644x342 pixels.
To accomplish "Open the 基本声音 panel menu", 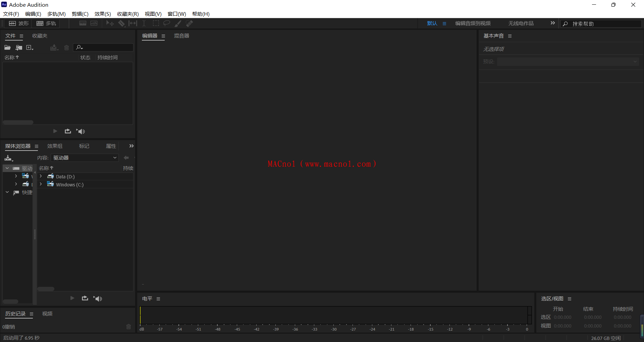I will (x=510, y=36).
